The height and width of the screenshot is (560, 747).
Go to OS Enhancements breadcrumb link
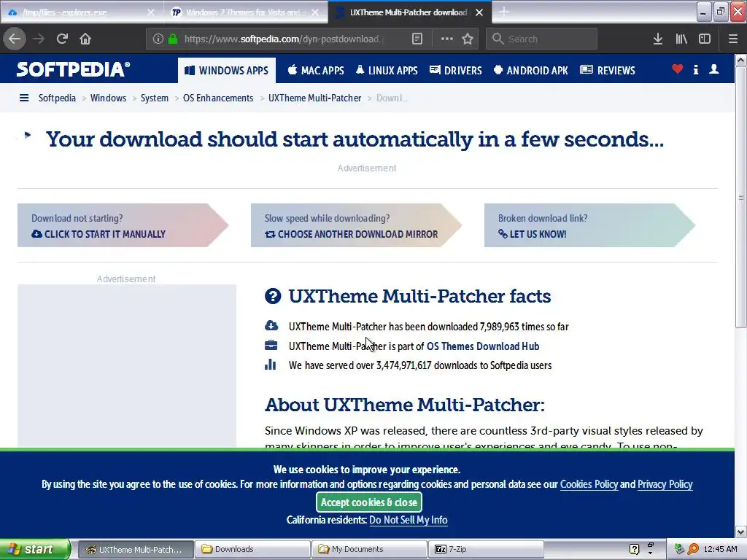click(x=218, y=98)
